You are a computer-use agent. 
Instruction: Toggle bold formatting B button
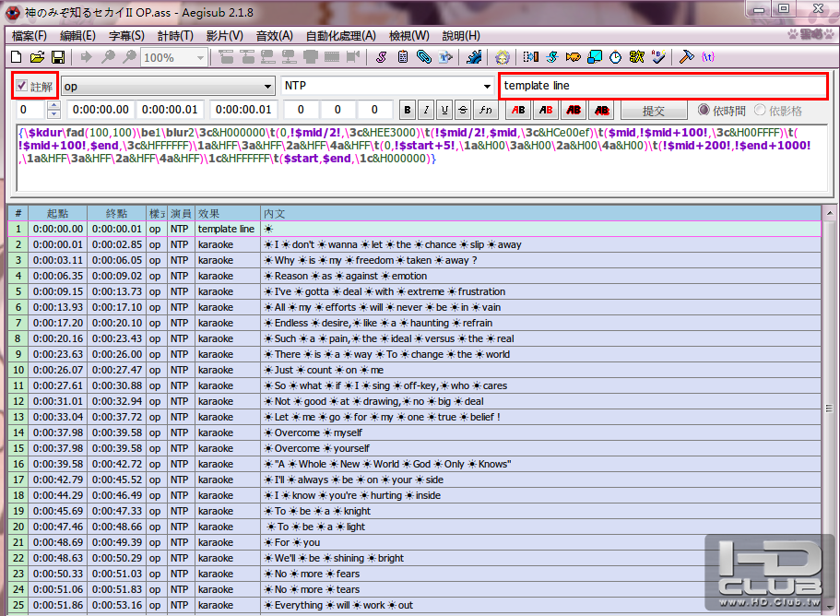[408, 110]
